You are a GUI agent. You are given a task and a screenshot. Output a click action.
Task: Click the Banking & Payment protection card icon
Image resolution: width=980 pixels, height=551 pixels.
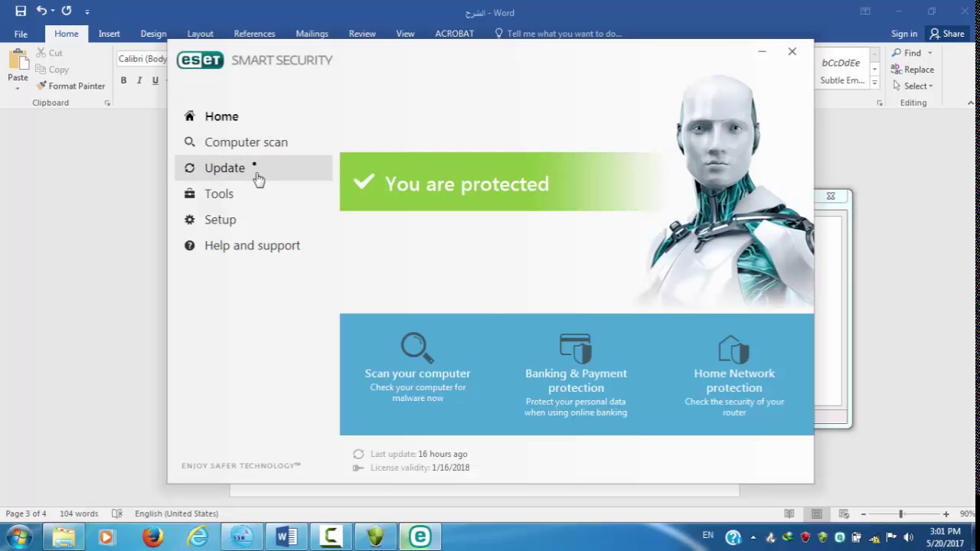click(576, 347)
